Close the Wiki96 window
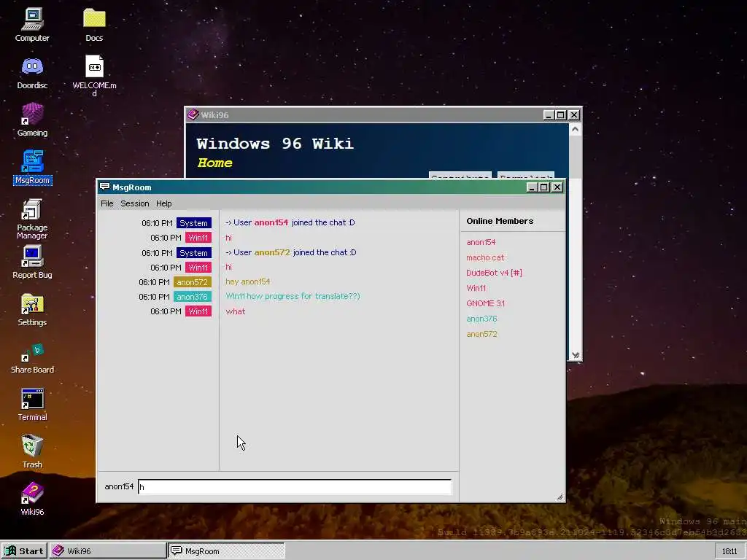The width and height of the screenshot is (747, 560). [x=574, y=114]
